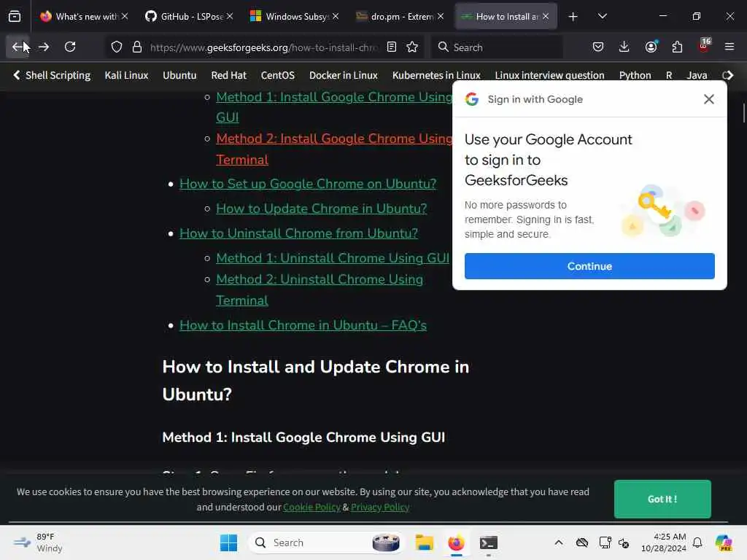Screen dimensions: 747x560
Task: Open the extensions puzzle icon
Action: point(677,47)
